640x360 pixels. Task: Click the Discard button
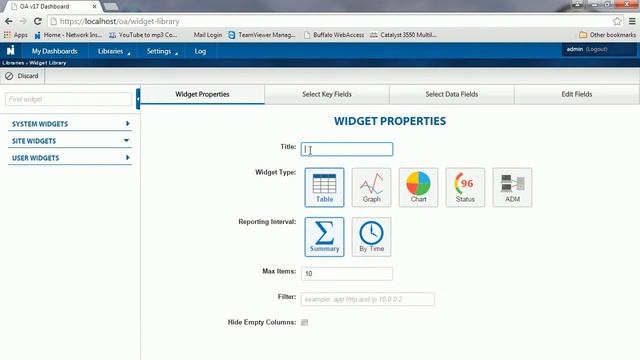point(22,76)
